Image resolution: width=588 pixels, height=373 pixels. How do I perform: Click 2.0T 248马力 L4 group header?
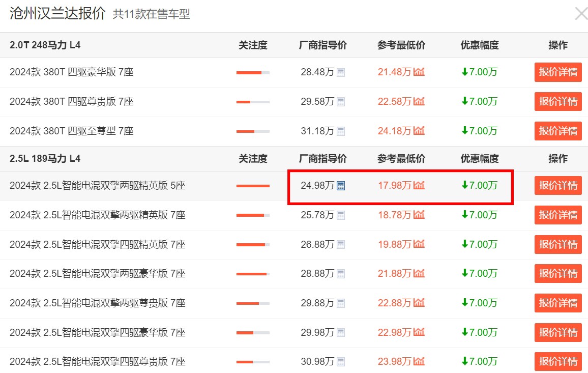click(x=45, y=45)
